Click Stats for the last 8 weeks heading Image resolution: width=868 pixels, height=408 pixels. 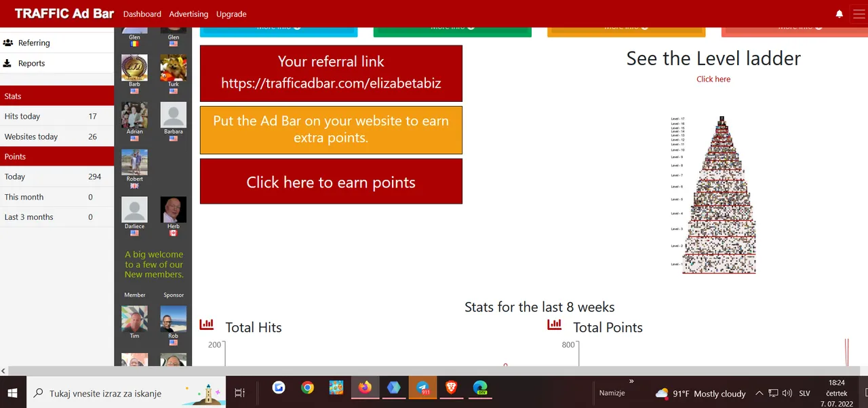pyautogui.click(x=540, y=307)
